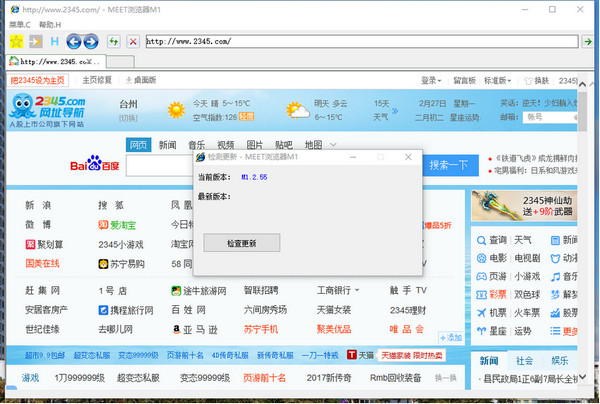Select the http://www.2345.com browser tab
The image size is (600, 404).
57,62
